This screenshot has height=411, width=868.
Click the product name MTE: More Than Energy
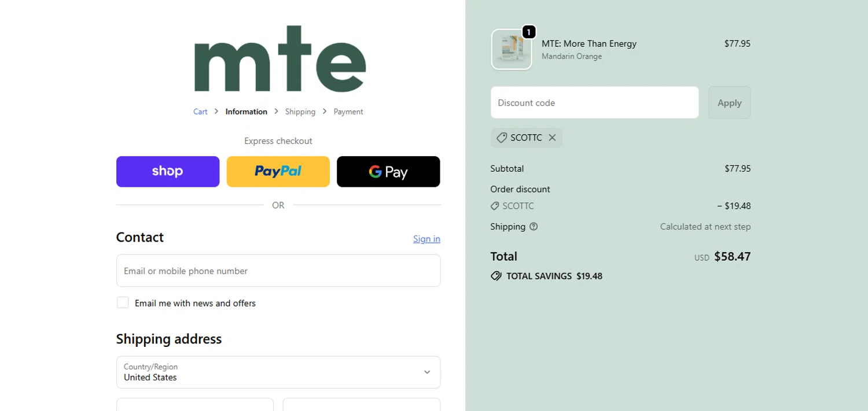589,43
